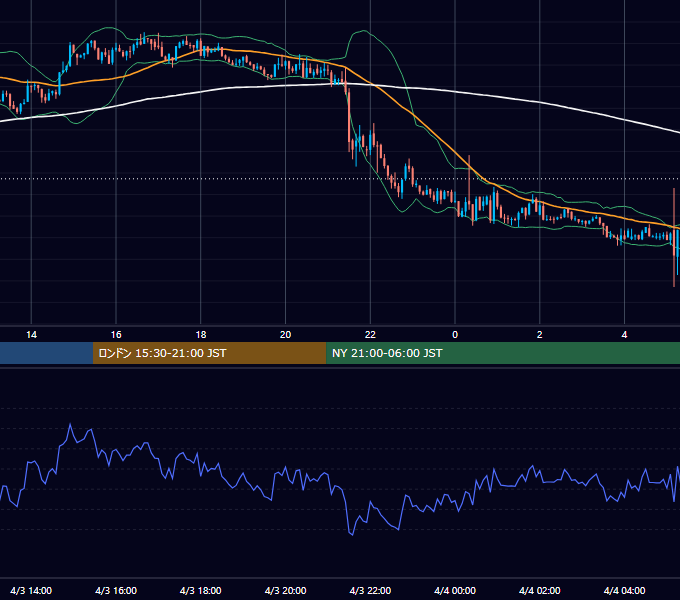Viewport: 680px width, 600px height.
Task: Click the 4 hour label on upper axis
Action: (x=624, y=335)
